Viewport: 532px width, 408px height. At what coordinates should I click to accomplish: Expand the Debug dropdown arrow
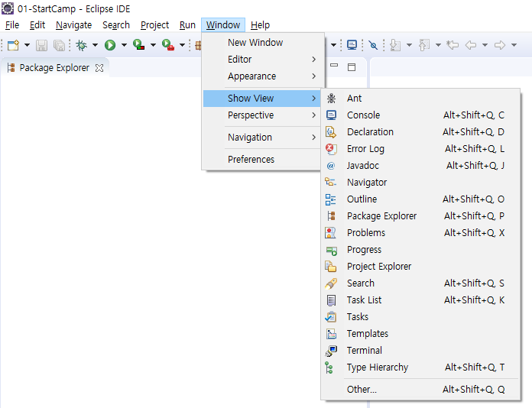(x=95, y=45)
